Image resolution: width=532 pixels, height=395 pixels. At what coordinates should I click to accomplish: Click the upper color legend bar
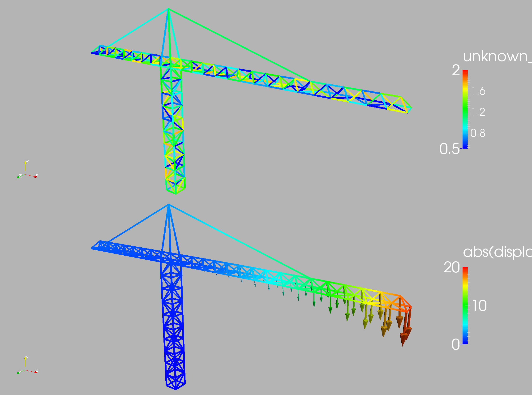point(465,109)
